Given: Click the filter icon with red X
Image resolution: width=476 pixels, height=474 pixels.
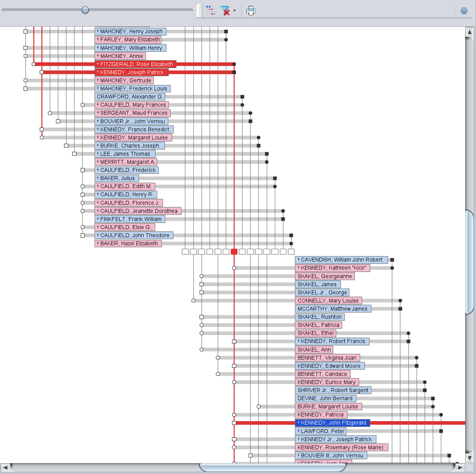Looking at the screenshot, I should click(x=225, y=10).
